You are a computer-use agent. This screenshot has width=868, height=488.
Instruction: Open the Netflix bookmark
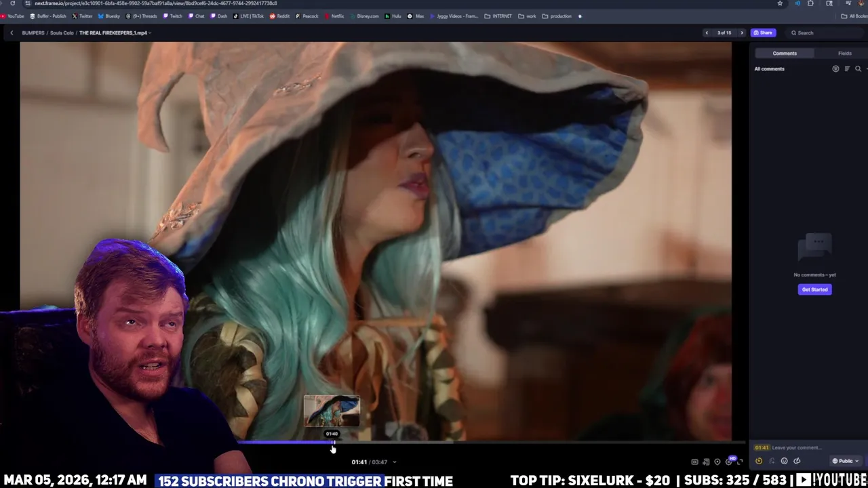coord(334,16)
